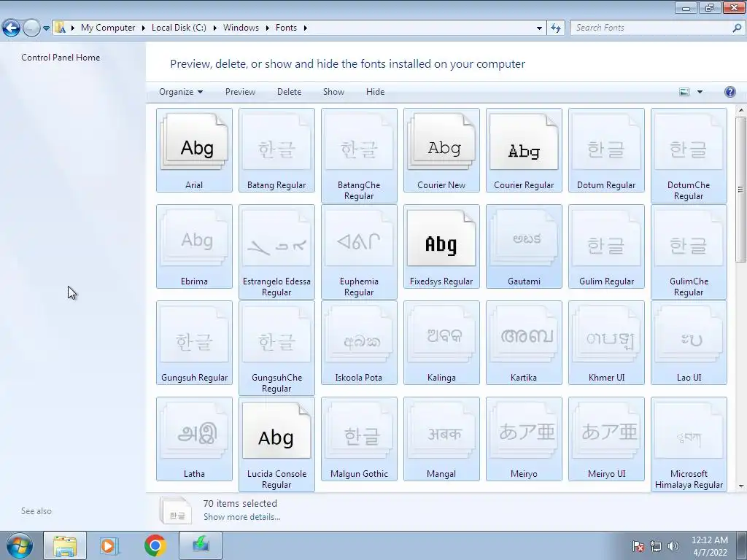Expand the arrow after Windows breadcrumb

click(267, 28)
